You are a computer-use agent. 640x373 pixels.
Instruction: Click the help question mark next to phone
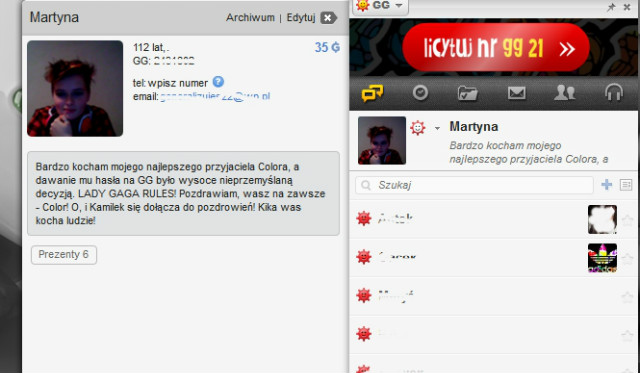(218, 82)
